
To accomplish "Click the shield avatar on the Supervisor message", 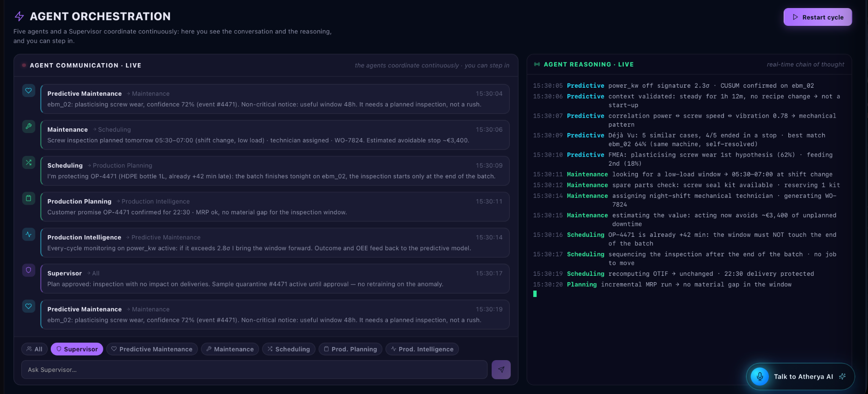I will [28, 270].
